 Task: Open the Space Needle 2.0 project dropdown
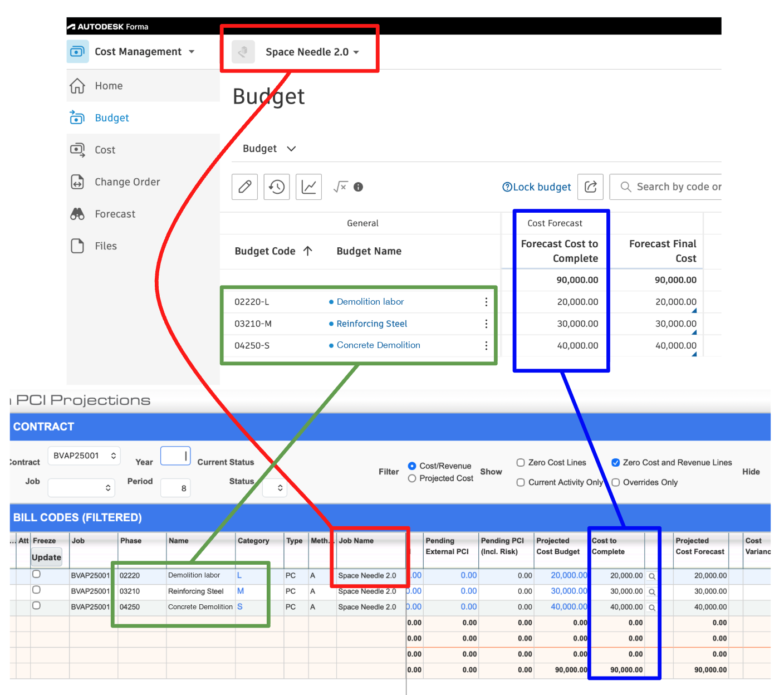tap(356, 52)
